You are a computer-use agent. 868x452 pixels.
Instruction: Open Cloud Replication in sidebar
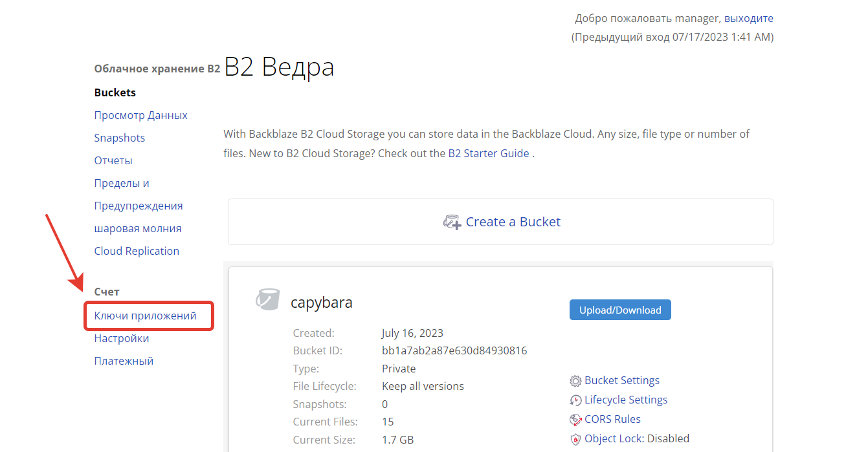(137, 251)
